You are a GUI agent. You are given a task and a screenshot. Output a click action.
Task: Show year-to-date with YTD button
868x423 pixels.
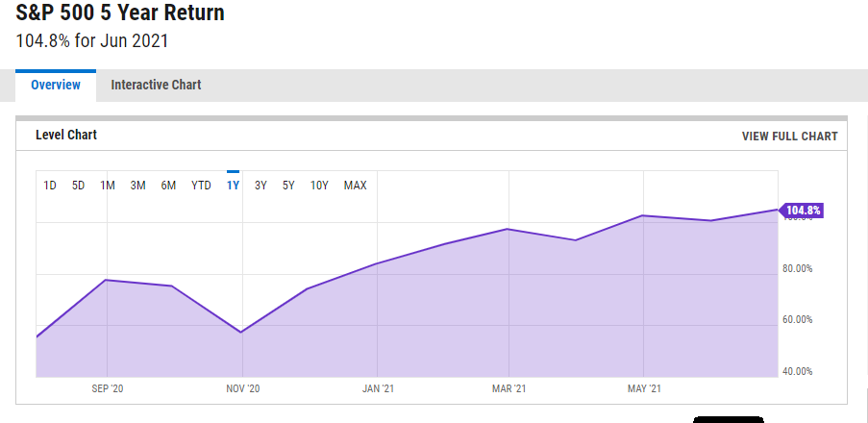[201, 186]
